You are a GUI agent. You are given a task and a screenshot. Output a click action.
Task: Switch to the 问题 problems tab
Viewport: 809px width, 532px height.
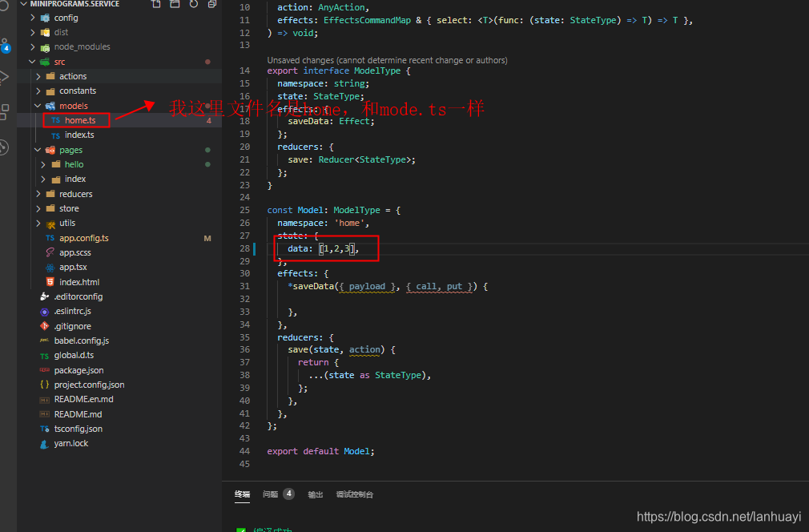(x=271, y=494)
